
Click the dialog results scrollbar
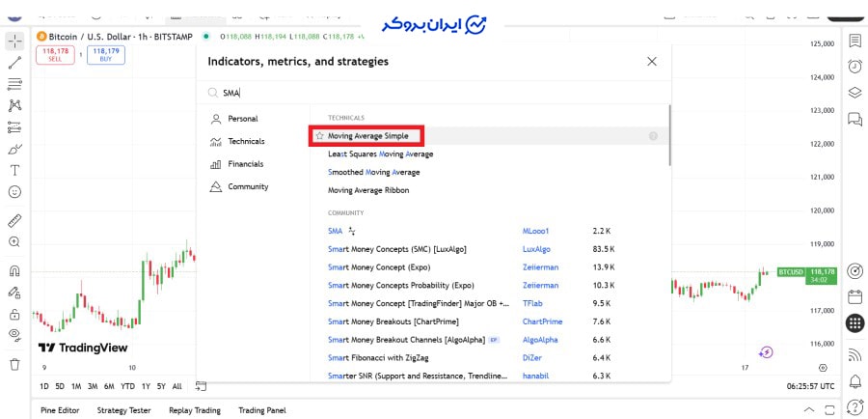(670, 135)
